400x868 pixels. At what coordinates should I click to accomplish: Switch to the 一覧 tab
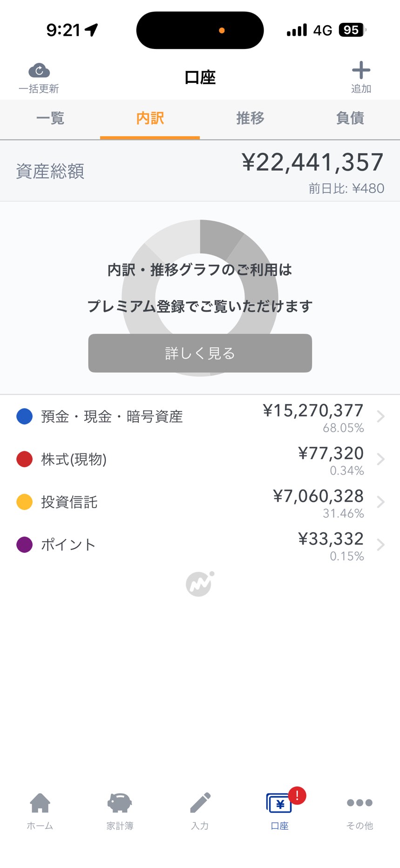[50, 118]
